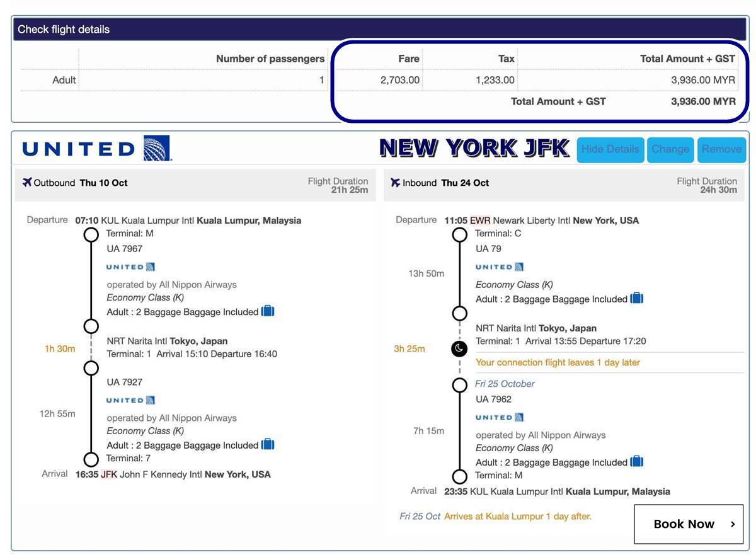
Task: Click the baggage icon for flight UA 7967
Action: coord(268,311)
